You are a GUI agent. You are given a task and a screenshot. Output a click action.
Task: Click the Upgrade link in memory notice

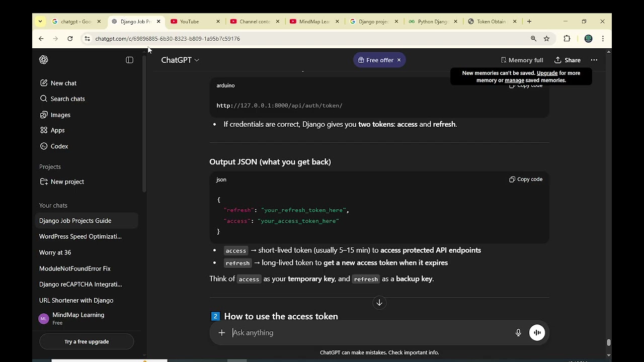pyautogui.click(x=547, y=73)
